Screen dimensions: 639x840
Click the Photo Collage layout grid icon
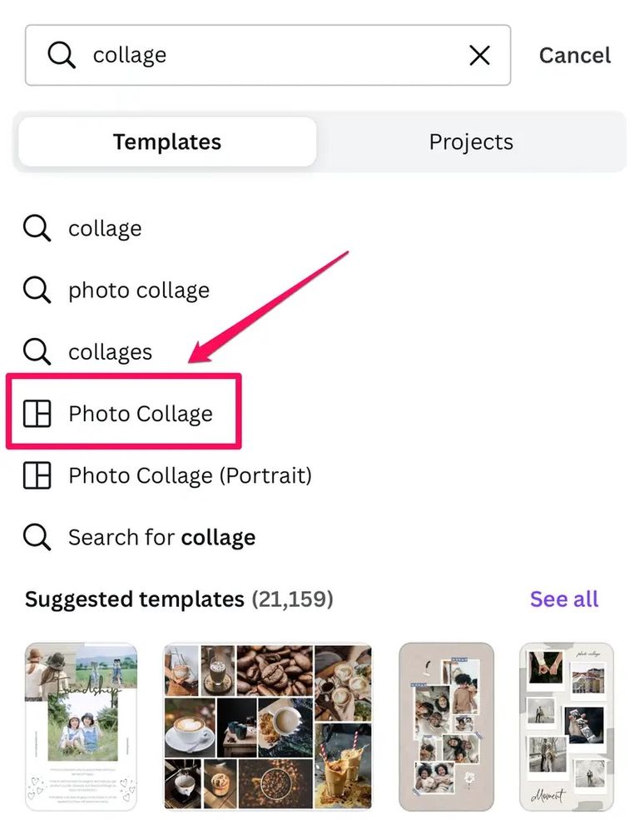pos(37,414)
